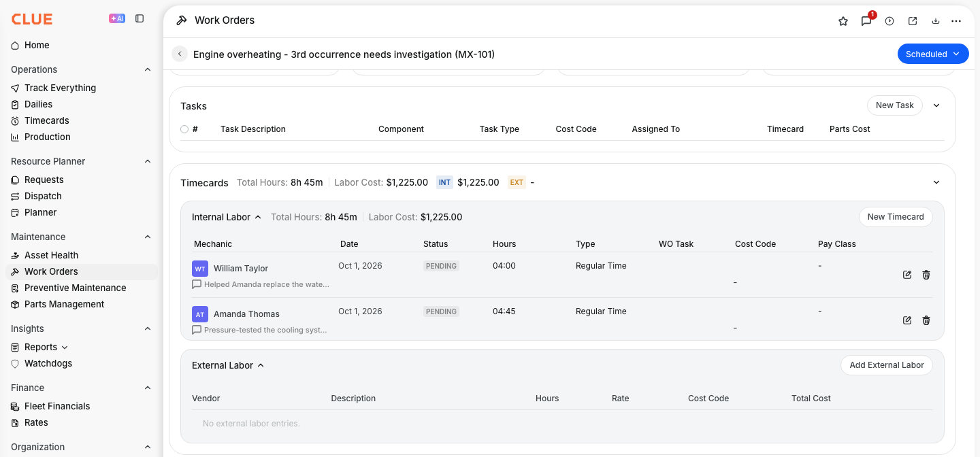Click the CLUE logo
This screenshot has width=980, height=457.
click(x=32, y=19)
